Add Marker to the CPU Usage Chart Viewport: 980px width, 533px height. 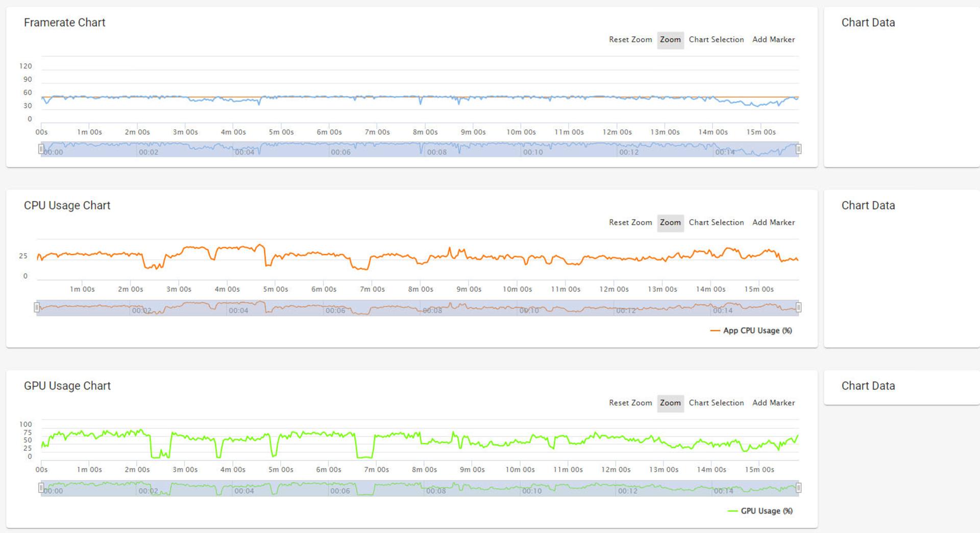[x=773, y=223]
